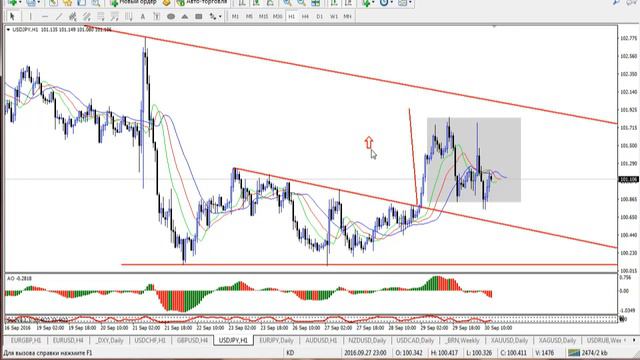Select the trendline drawing tool
This screenshot has width=640, height=360.
click(59, 17)
